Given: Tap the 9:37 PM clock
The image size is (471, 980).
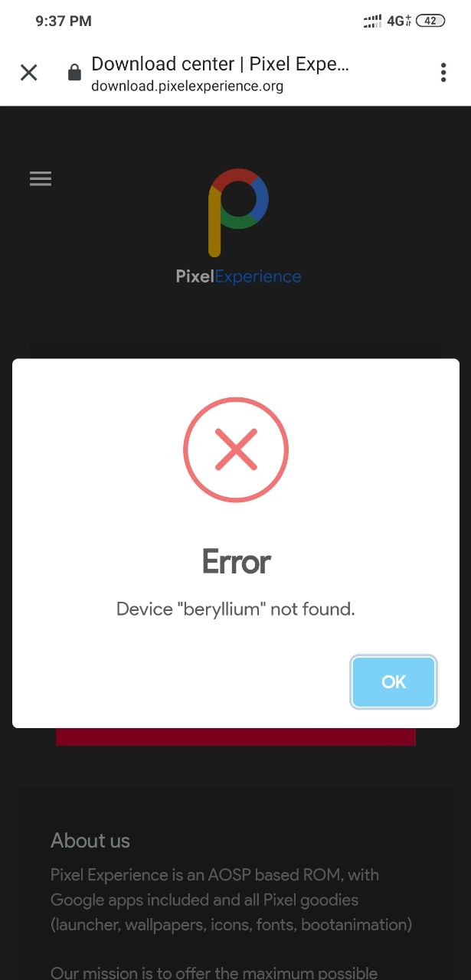Looking at the screenshot, I should [64, 21].
